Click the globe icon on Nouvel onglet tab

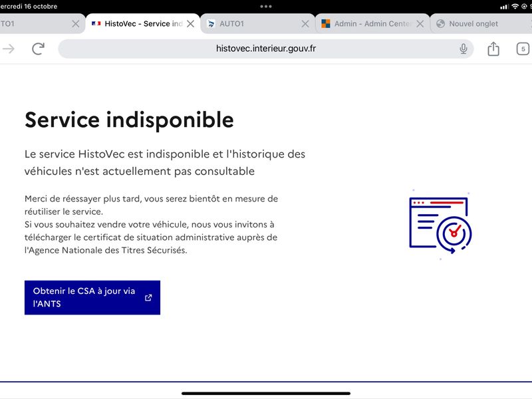click(440, 24)
